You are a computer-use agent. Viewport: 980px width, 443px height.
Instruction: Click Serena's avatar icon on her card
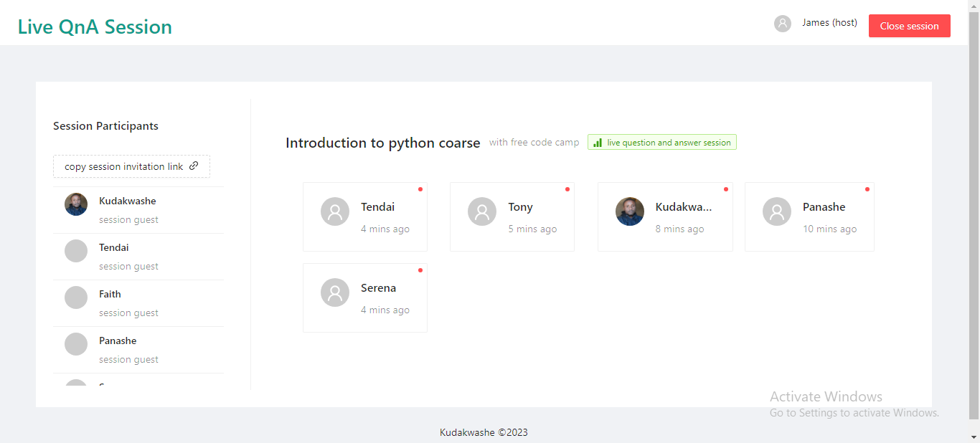point(334,292)
